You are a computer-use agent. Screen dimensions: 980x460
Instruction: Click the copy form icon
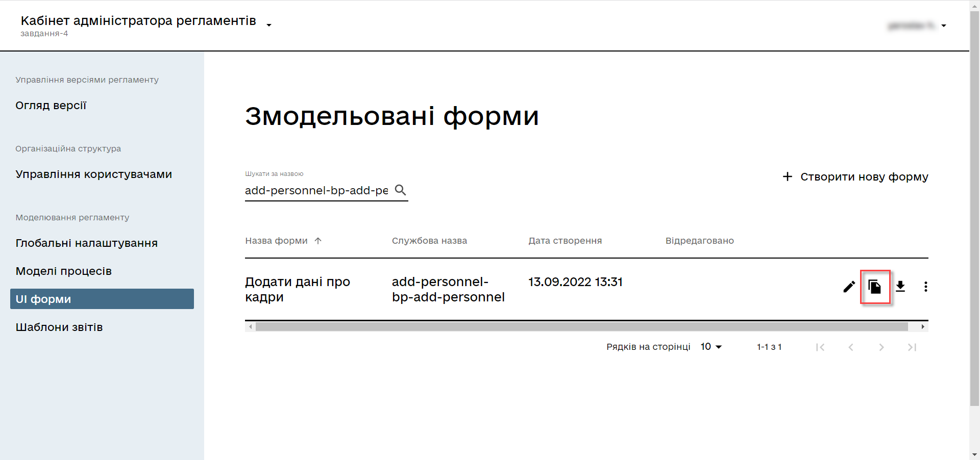875,287
